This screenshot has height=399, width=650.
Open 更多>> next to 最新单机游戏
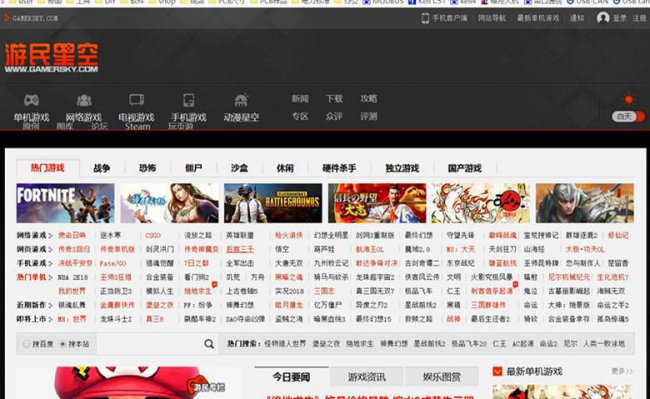pyautogui.click(x=622, y=371)
